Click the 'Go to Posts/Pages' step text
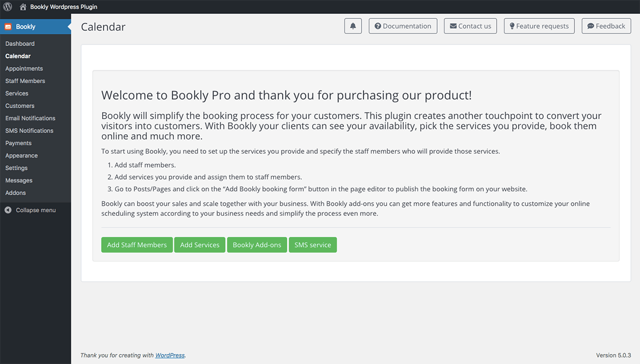640x364 pixels. (x=321, y=189)
